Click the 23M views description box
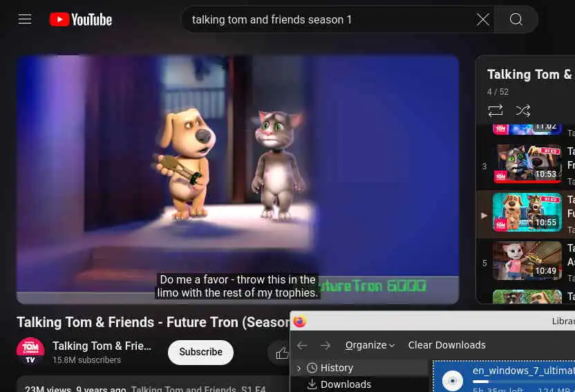 pos(153,384)
